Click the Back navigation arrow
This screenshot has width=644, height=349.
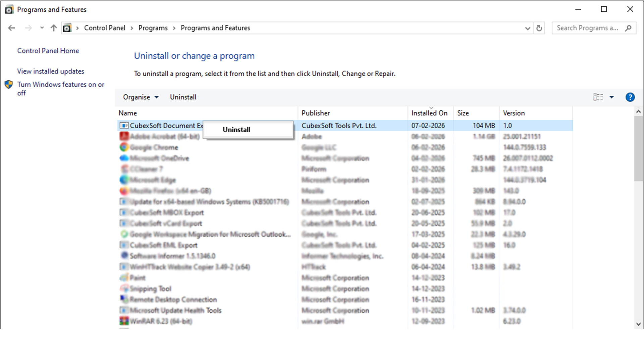coord(11,28)
